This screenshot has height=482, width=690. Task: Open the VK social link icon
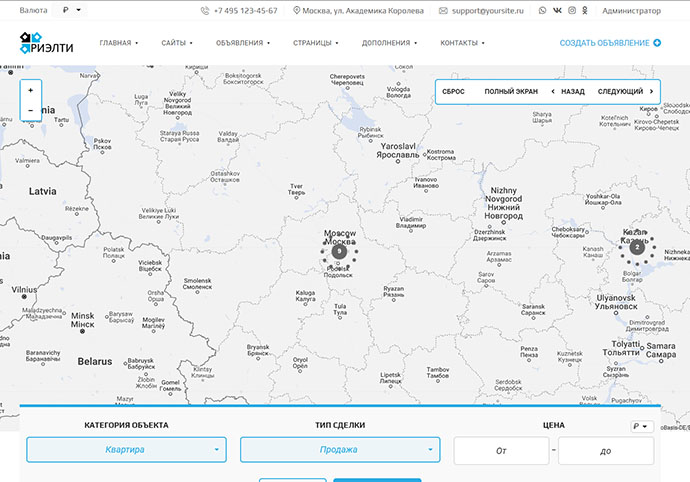point(557,10)
